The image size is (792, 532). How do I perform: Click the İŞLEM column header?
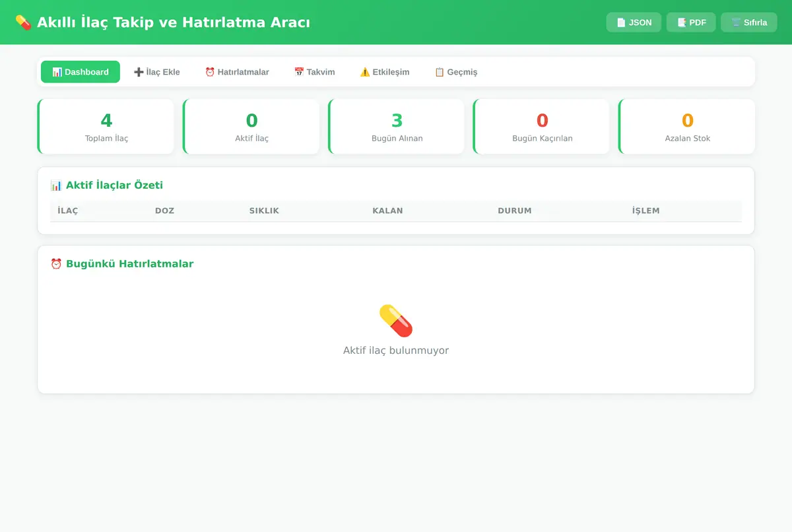[x=645, y=211]
